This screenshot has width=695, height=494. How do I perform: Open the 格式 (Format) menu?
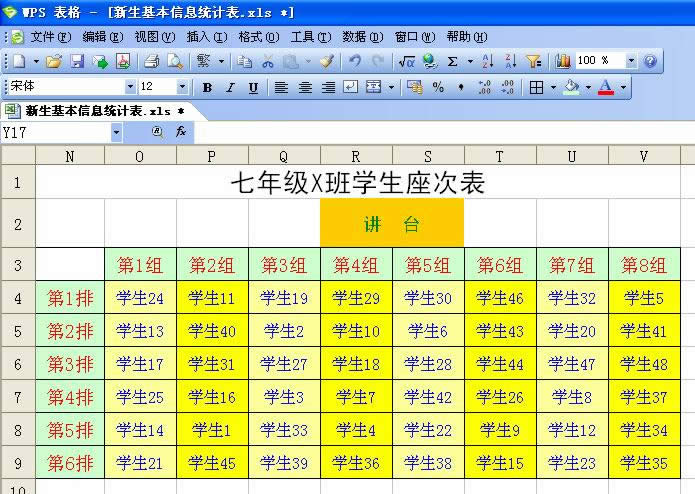[x=259, y=37]
